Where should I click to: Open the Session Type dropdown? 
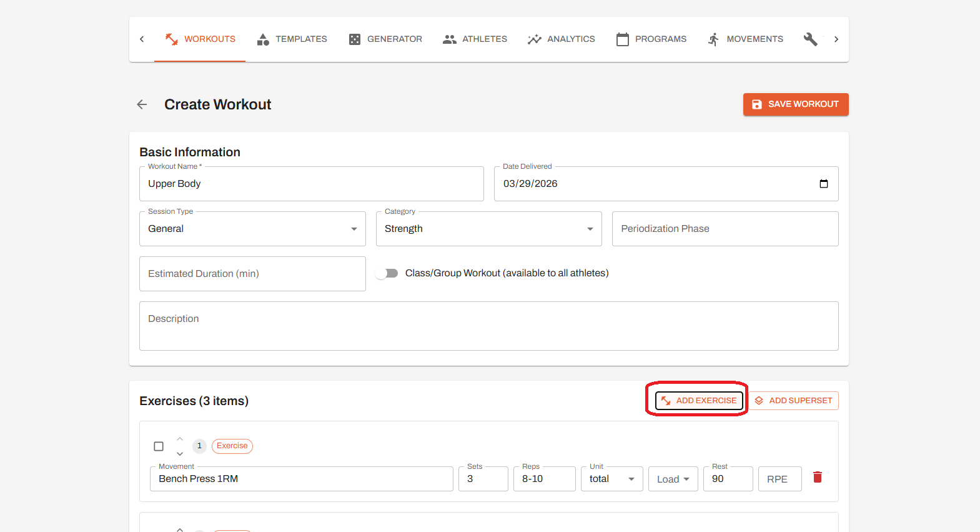click(x=252, y=229)
